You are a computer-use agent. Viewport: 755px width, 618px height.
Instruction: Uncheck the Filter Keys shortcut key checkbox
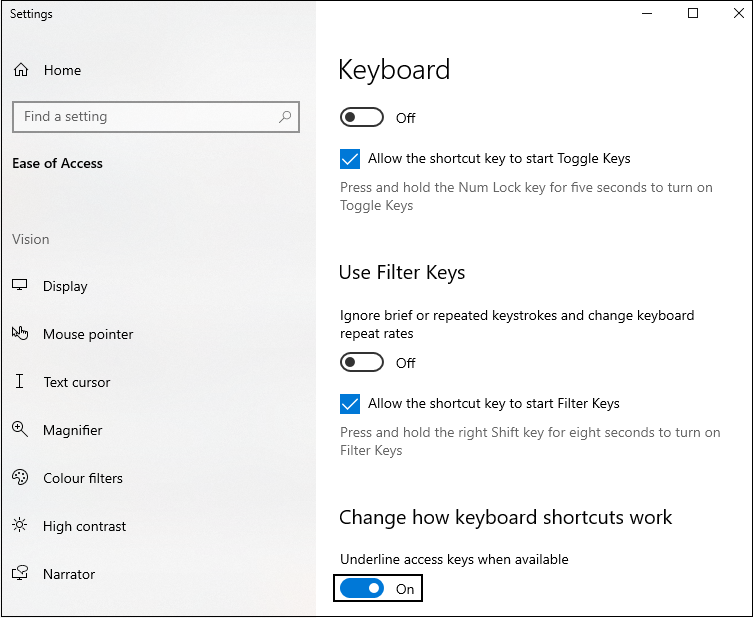pos(350,404)
